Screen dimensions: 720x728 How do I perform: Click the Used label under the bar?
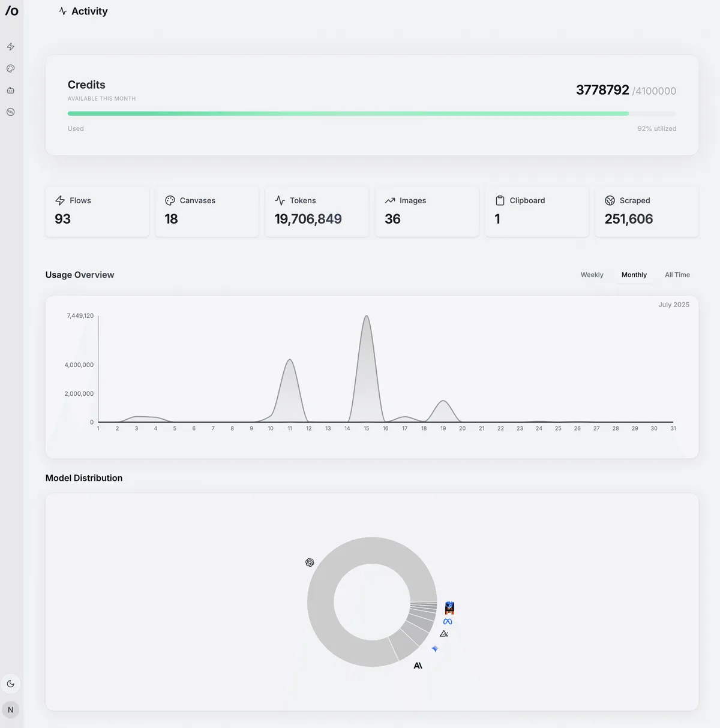click(76, 128)
